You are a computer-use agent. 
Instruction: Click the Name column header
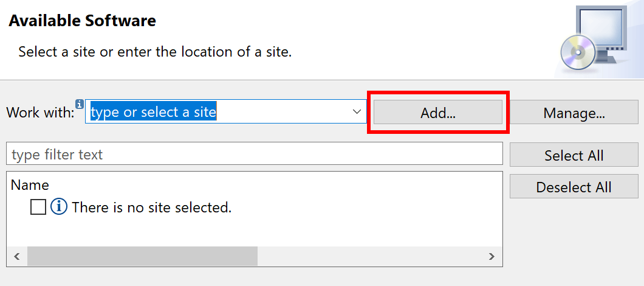30,185
